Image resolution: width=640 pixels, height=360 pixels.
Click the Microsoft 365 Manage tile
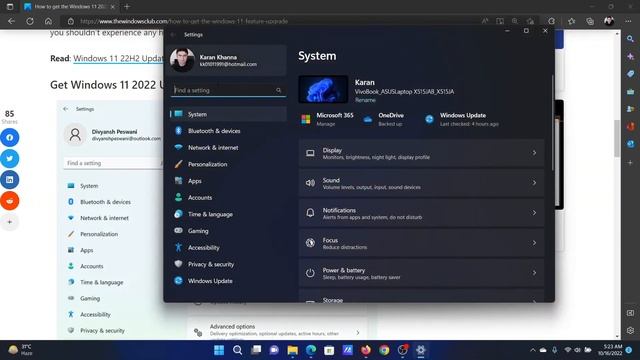[x=328, y=119]
